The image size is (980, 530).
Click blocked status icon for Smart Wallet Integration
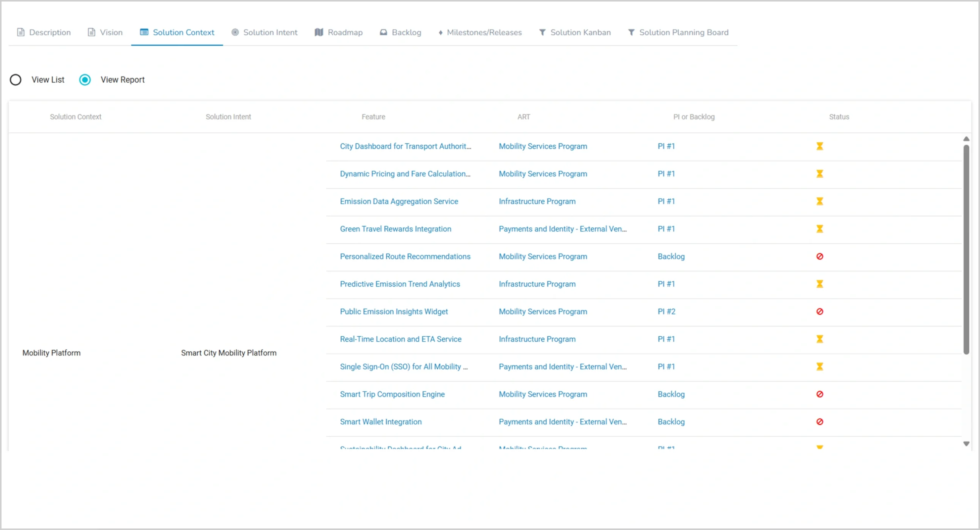tap(819, 422)
